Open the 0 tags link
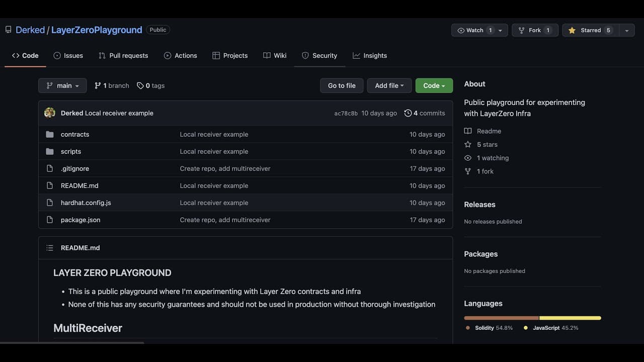This screenshot has height=362, width=644. pos(151,85)
